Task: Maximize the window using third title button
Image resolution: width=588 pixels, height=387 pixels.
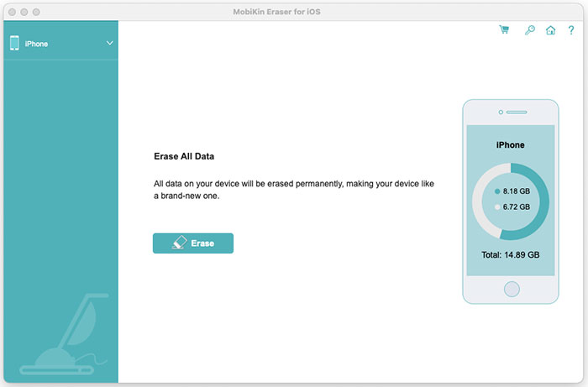Action: (x=38, y=13)
